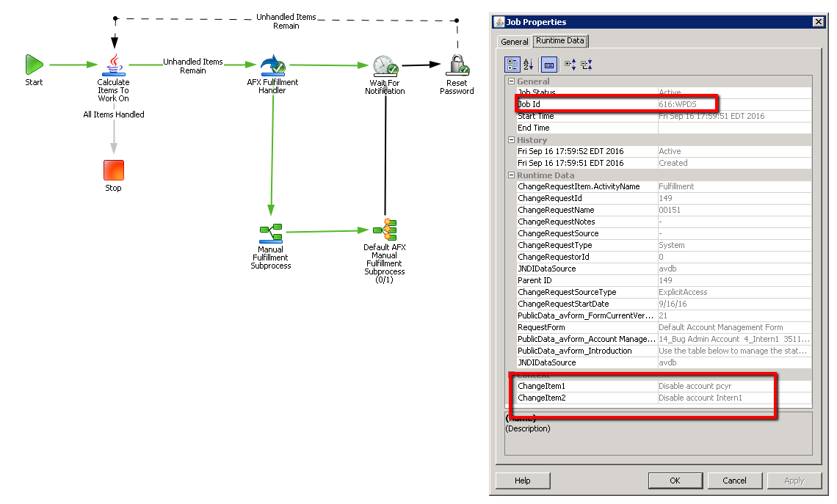Select the ChangeItem1 property row
Viewport: 837px width, 504px height.
click(587, 386)
